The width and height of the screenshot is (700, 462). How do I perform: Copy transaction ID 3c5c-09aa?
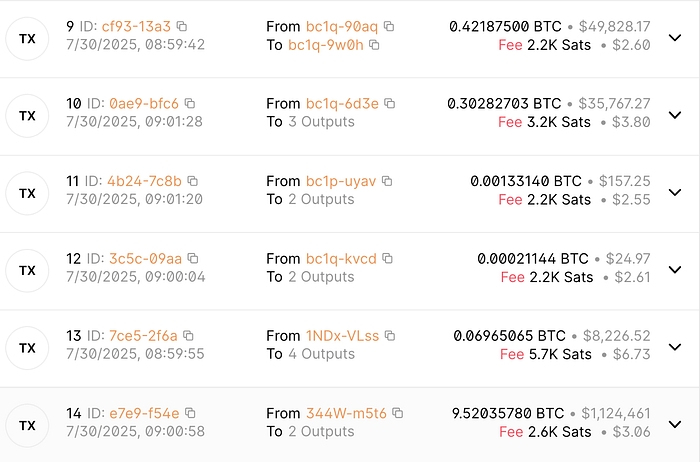tap(193, 258)
